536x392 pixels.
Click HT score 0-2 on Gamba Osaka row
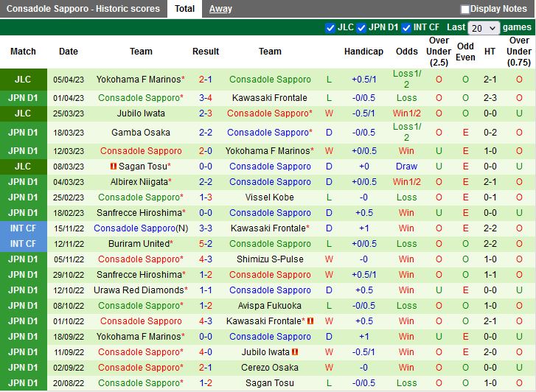tap(490, 133)
